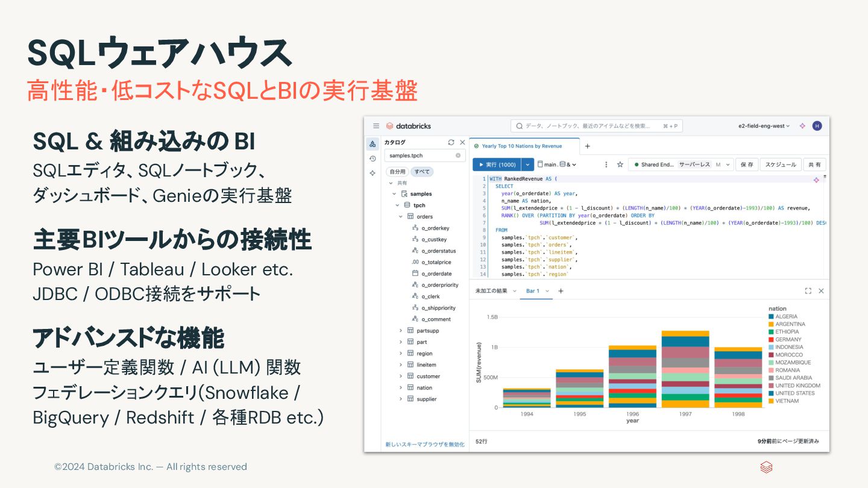Maximize the results panel
This screenshot has width=868, height=488.
[808, 290]
